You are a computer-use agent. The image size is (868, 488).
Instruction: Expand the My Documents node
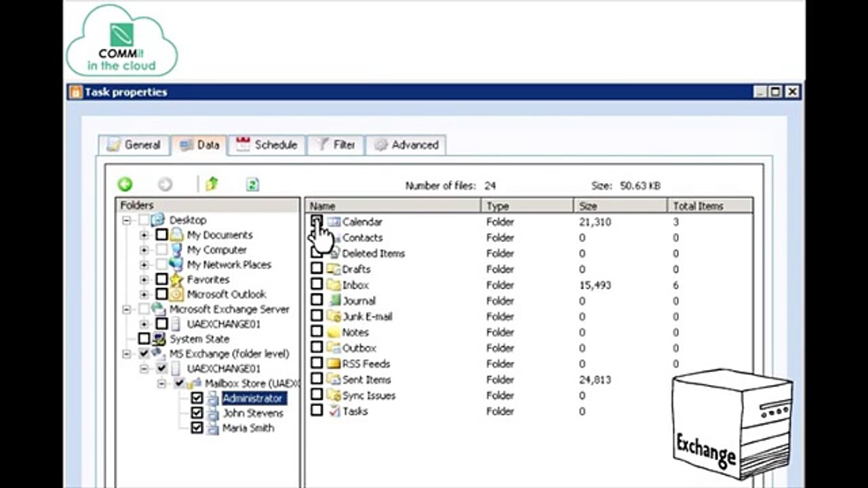[x=144, y=235]
